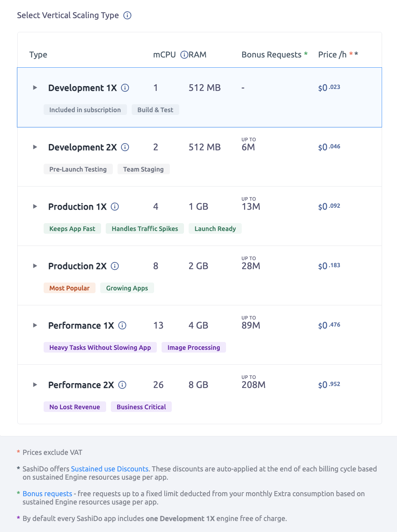Click the 26 mCPU value
397x532 pixels.
tap(158, 385)
